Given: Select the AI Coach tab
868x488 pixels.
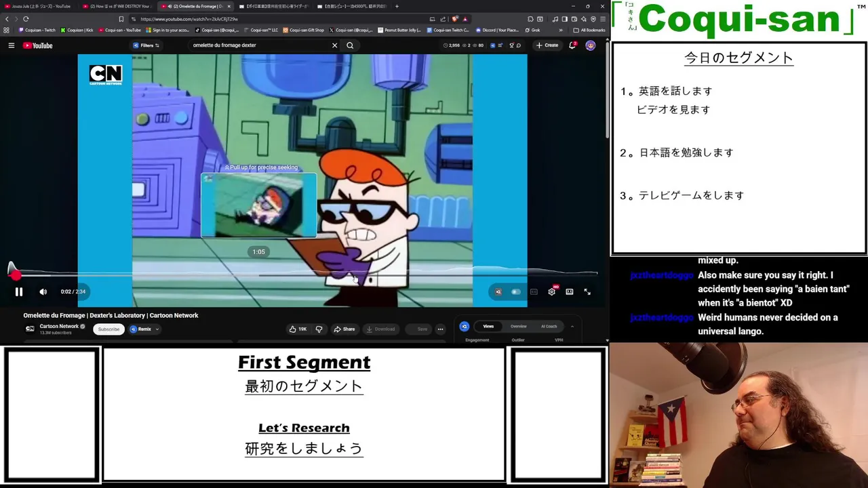Looking at the screenshot, I should pyautogui.click(x=549, y=326).
